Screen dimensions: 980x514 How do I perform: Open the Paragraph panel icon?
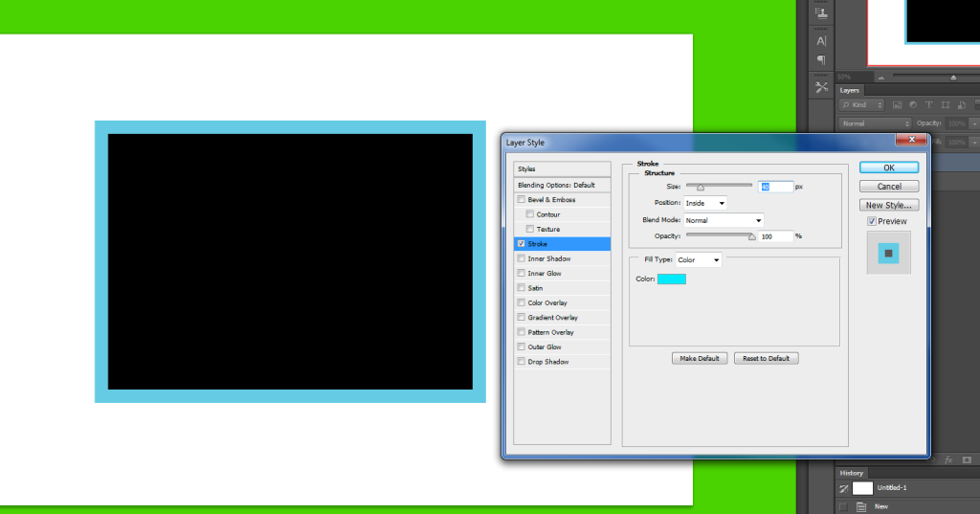(x=821, y=60)
